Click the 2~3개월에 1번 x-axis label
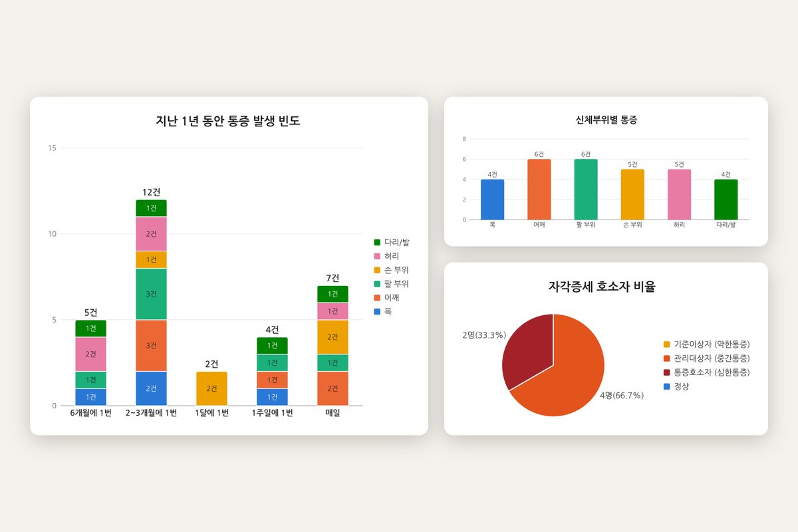 (x=151, y=413)
